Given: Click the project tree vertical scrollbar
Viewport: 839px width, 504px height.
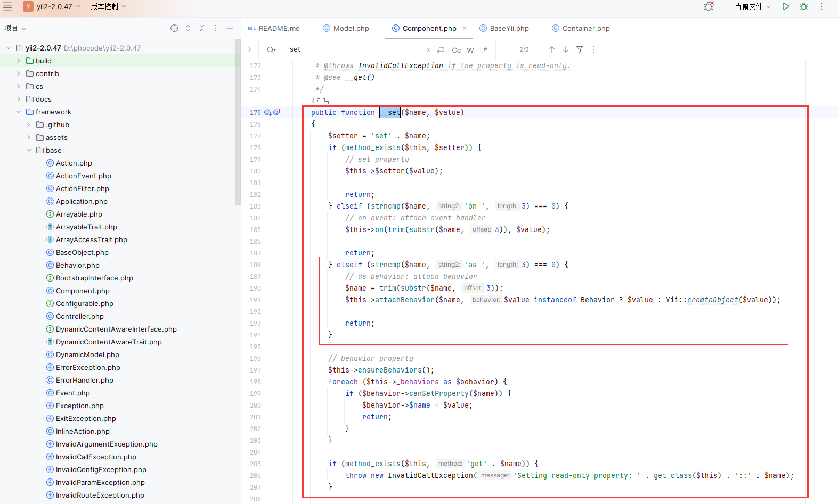Looking at the screenshot, I should 238,122.
